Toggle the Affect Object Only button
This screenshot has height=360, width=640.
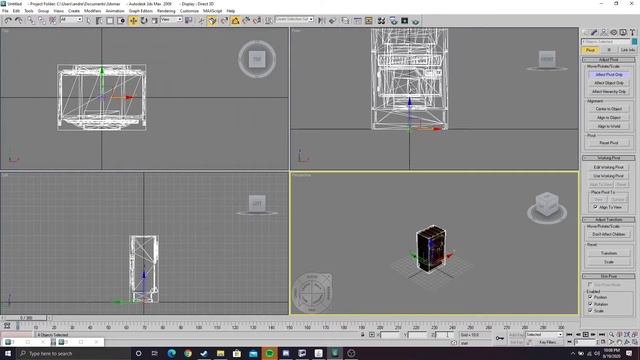[609, 83]
